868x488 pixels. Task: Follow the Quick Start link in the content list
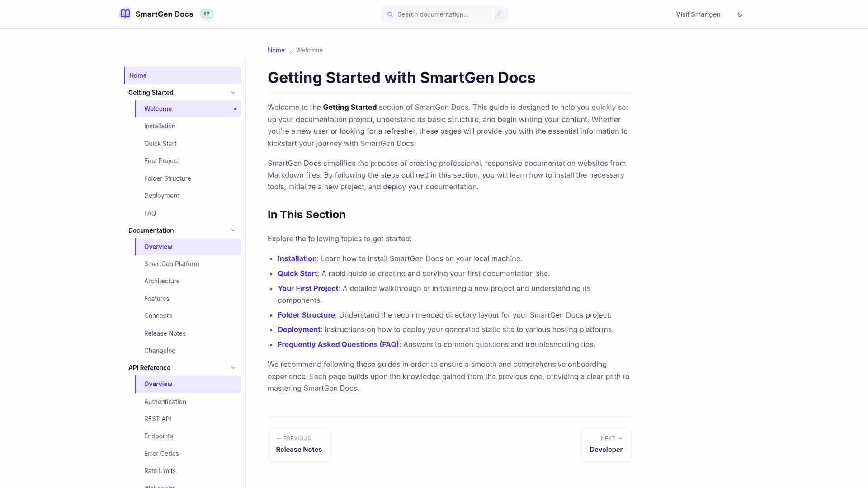coord(297,273)
